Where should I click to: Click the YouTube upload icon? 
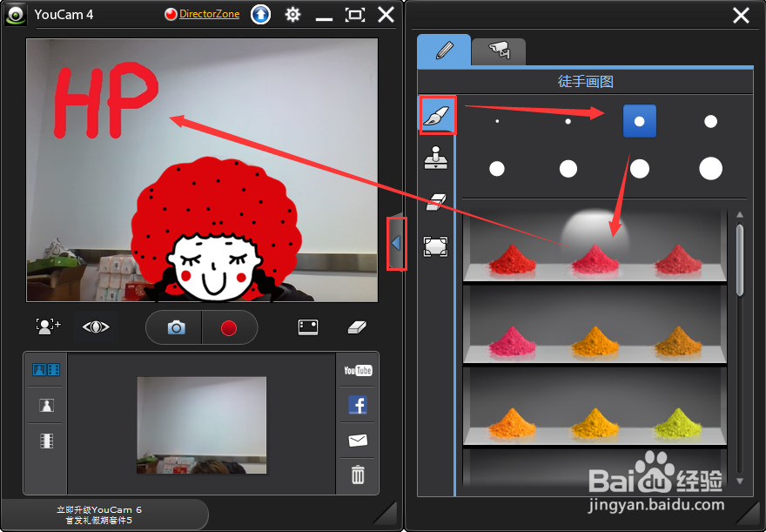(357, 370)
